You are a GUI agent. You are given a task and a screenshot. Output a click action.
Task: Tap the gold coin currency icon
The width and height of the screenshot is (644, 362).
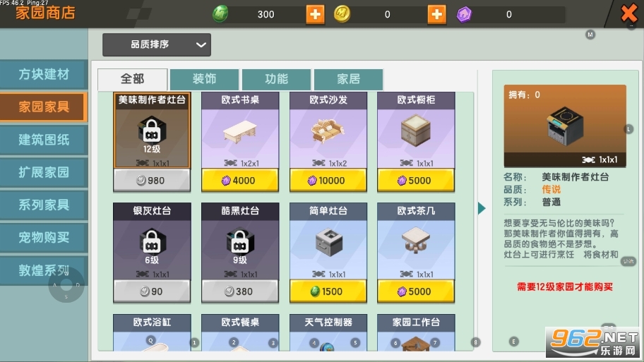(x=342, y=14)
